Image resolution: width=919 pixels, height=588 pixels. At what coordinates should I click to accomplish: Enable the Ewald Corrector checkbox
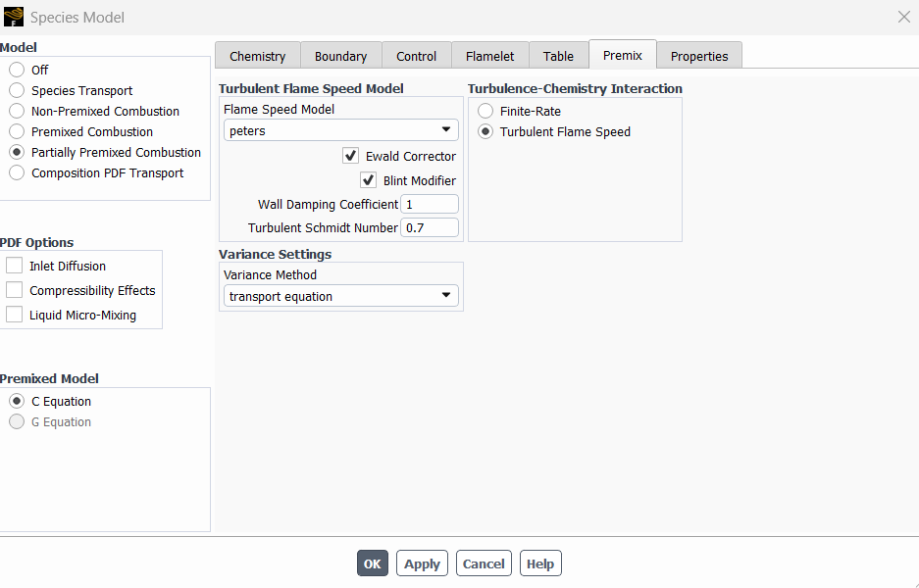tap(350, 156)
